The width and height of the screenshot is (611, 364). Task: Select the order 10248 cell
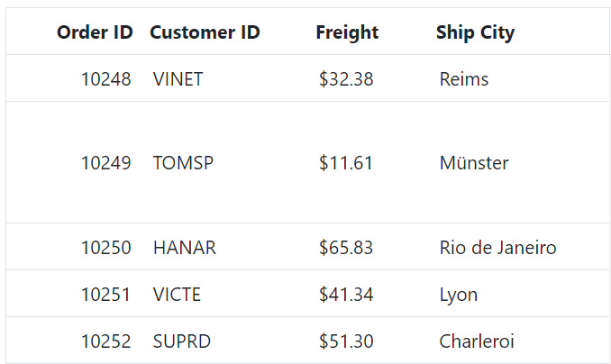click(105, 79)
